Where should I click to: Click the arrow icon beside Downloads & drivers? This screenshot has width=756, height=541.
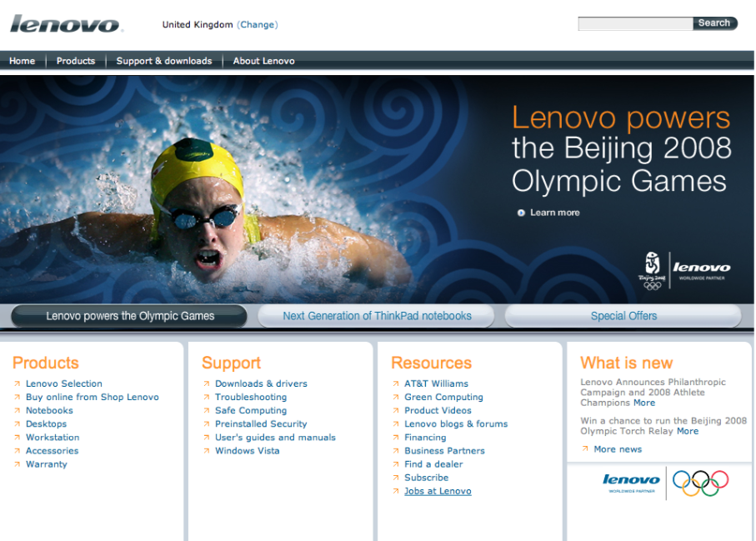(x=207, y=383)
